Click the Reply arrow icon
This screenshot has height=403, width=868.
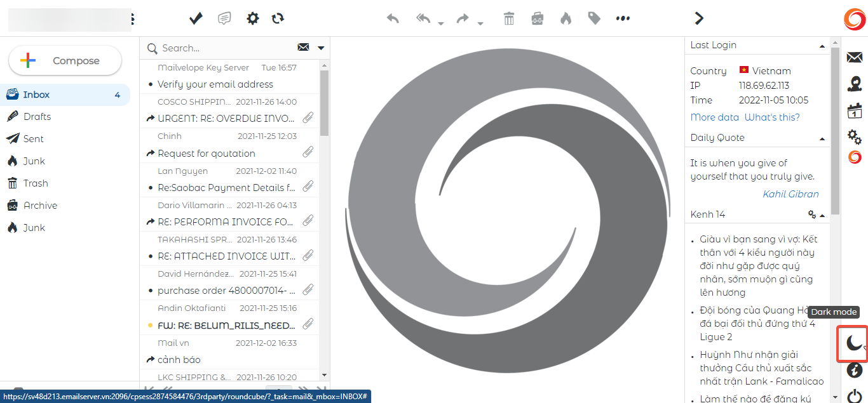393,18
